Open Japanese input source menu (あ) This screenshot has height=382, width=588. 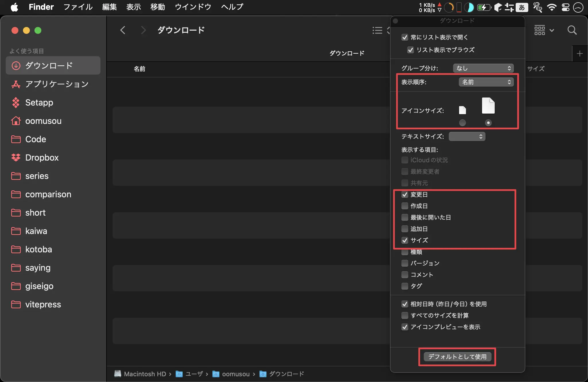pos(522,7)
